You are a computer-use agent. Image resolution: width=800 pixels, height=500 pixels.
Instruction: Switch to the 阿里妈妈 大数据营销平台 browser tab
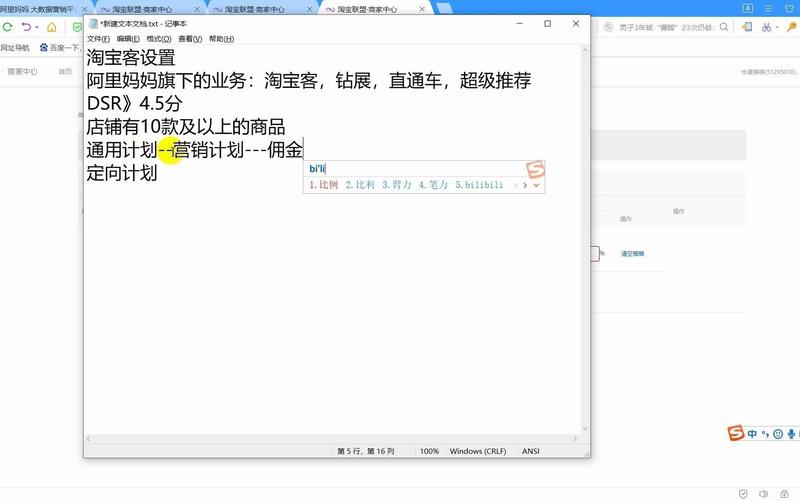38,9
